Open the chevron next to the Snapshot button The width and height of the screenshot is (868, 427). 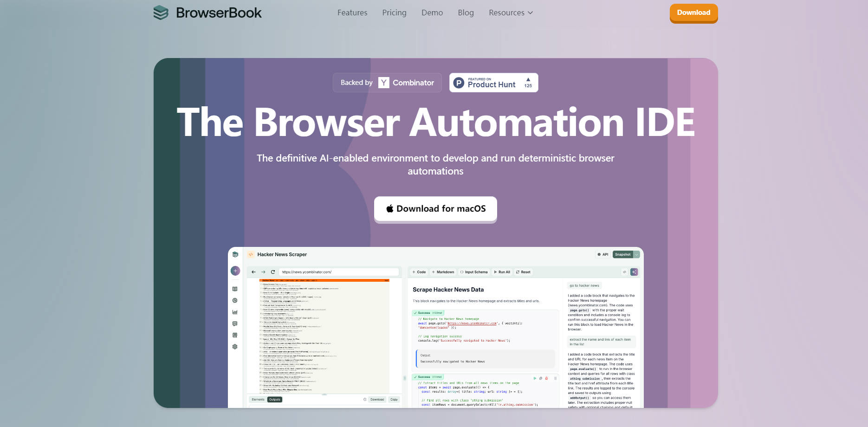click(636, 254)
